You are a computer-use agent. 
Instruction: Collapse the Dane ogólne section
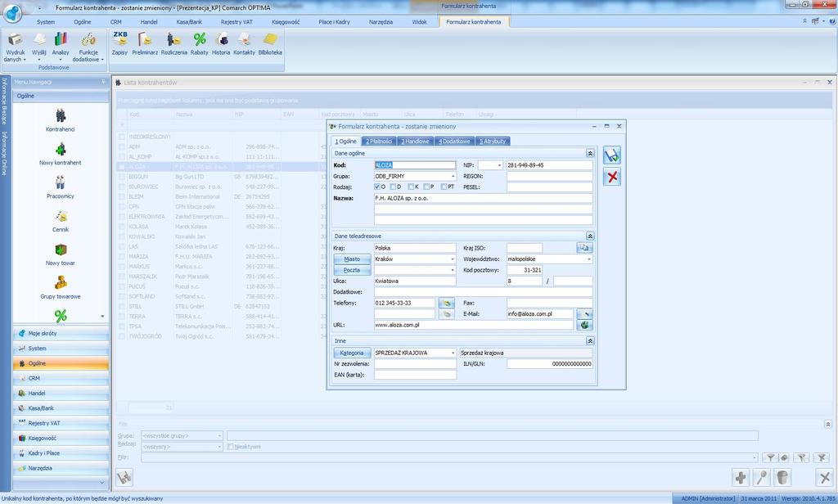coord(590,153)
